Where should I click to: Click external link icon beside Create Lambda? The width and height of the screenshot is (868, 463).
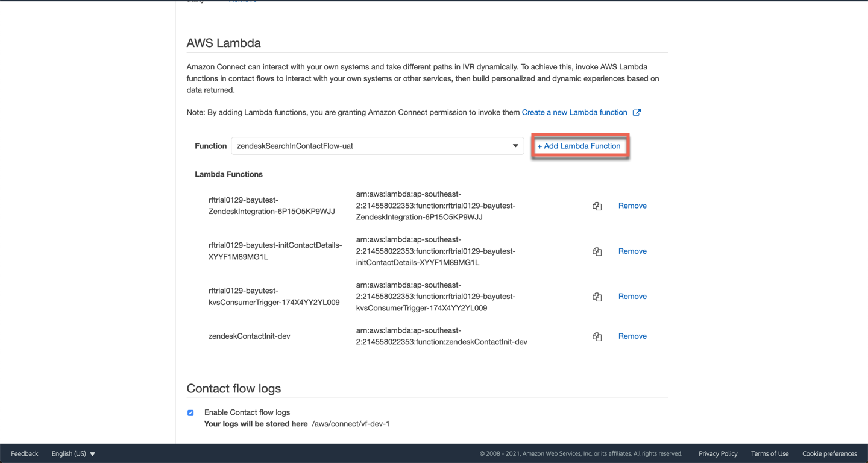[x=637, y=112]
